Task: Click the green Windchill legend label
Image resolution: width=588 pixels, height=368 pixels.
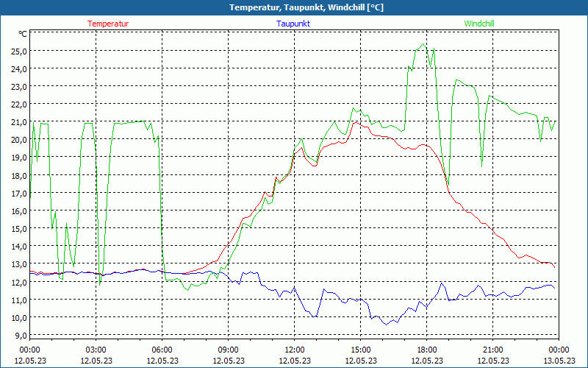Action: [479, 24]
